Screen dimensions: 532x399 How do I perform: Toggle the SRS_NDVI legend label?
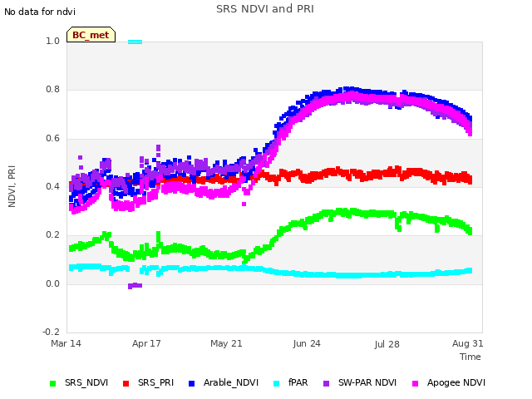point(86,382)
